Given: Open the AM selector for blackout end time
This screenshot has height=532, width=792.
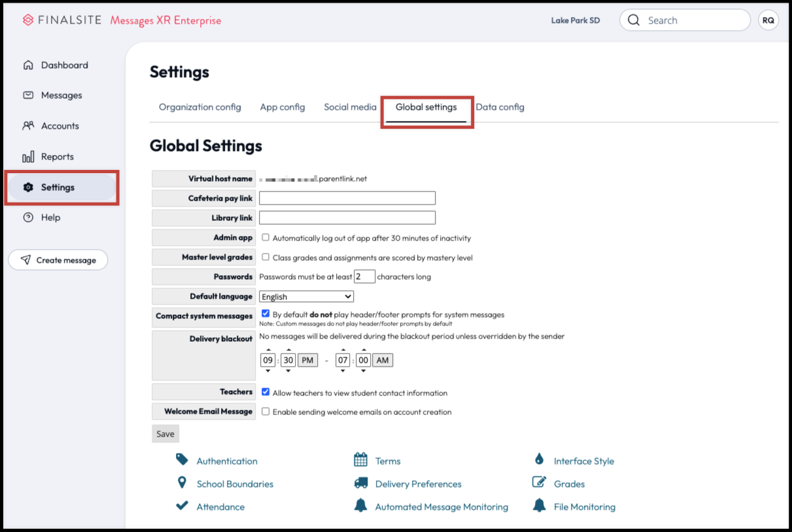Looking at the screenshot, I should (x=382, y=359).
